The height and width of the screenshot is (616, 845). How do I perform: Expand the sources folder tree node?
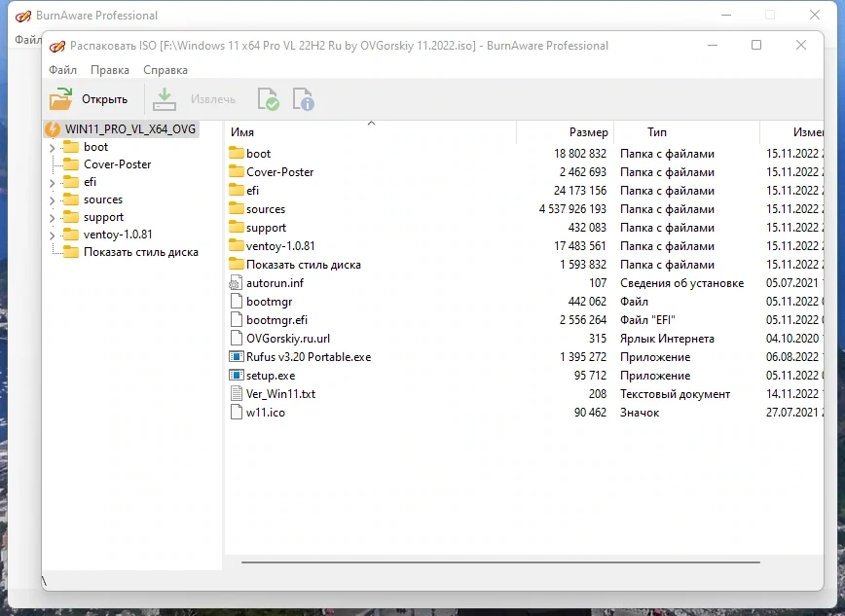click(x=53, y=200)
